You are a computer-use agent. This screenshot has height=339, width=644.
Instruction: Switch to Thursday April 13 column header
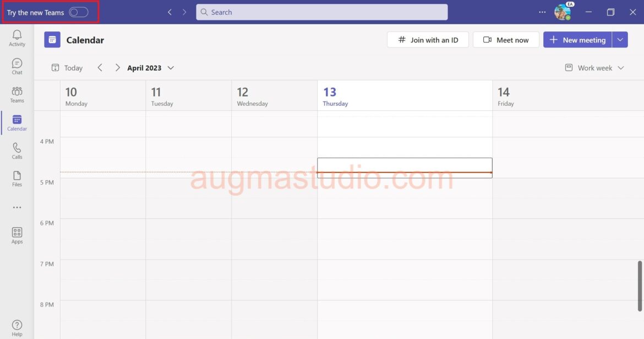tap(336, 95)
